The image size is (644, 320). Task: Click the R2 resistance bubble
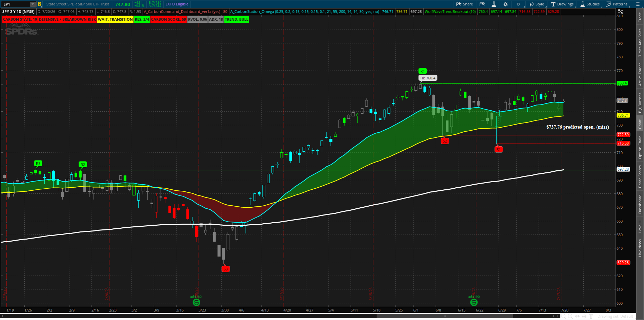pos(83,165)
